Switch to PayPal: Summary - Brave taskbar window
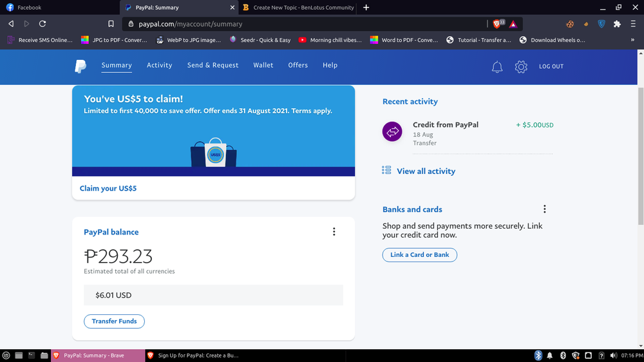This screenshot has height=362, width=644. (98, 356)
